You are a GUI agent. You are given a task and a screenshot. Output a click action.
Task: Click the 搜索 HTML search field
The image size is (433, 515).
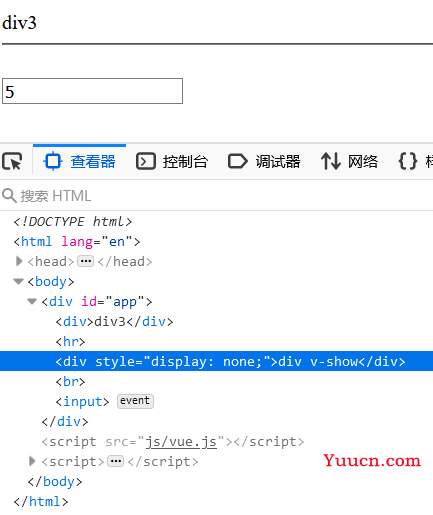pyautogui.click(x=217, y=196)
